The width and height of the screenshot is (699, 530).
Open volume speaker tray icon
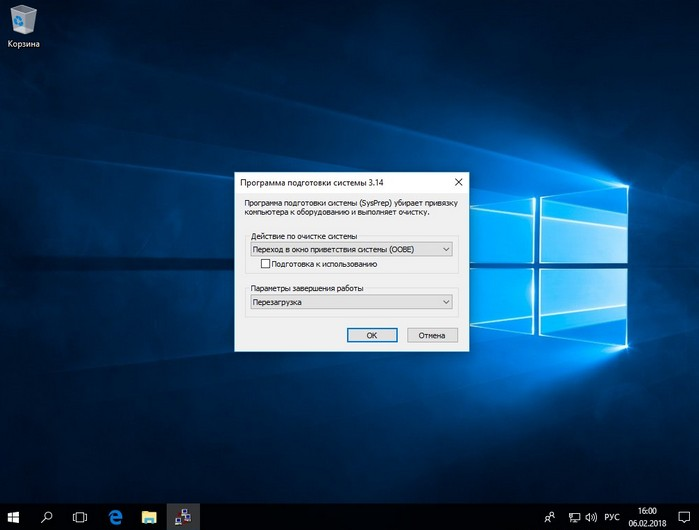pyautogui.click(x=591, y=517)
